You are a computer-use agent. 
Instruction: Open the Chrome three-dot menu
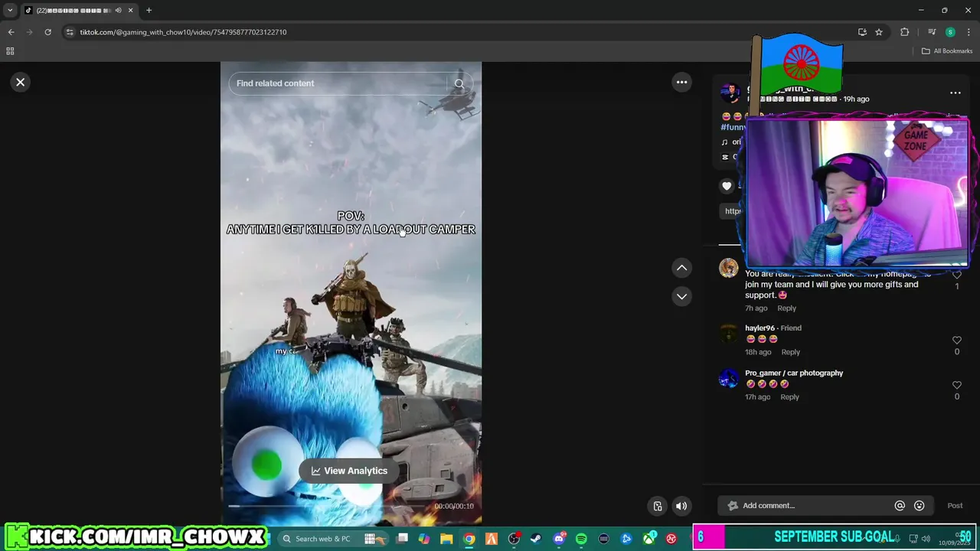pos(969,32)
